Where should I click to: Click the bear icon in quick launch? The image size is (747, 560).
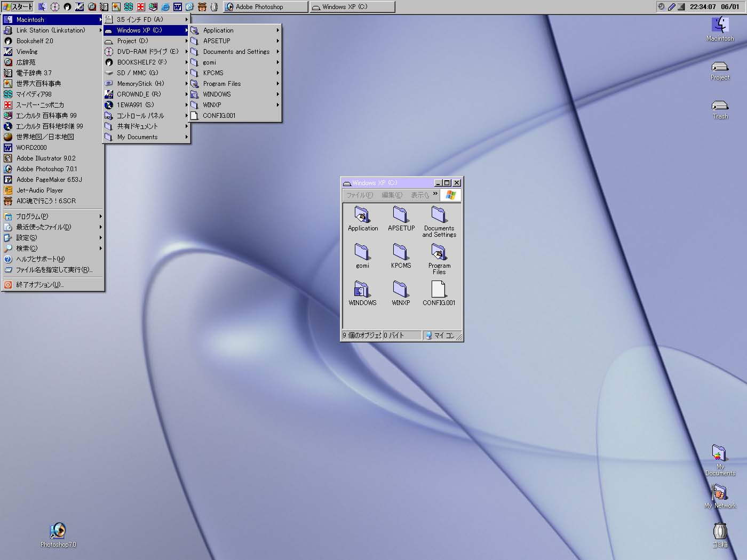(202, 7)
